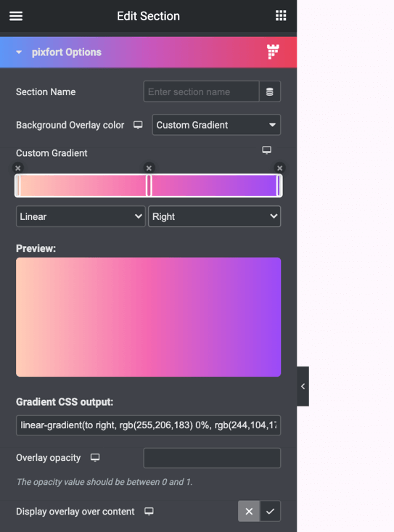Collapse the editor panel with arrow handle
Viewport: 394px width, 532px height.
(303, 386)
